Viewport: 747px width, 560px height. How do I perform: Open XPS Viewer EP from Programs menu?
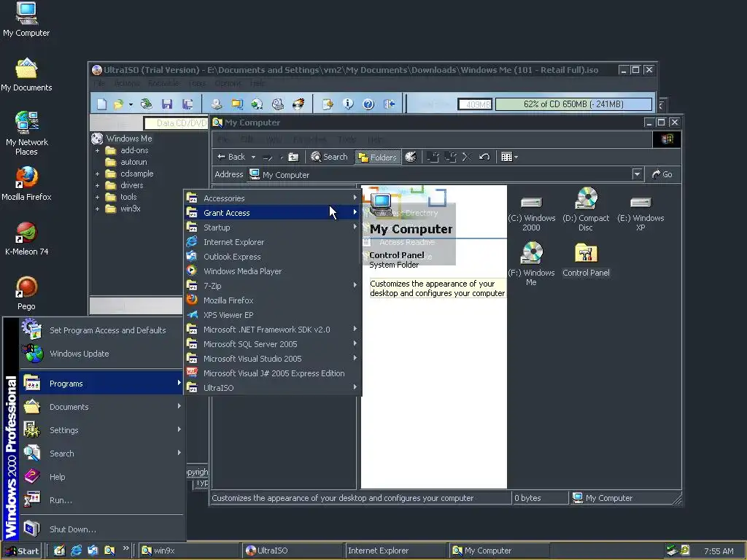pos(273,315)
